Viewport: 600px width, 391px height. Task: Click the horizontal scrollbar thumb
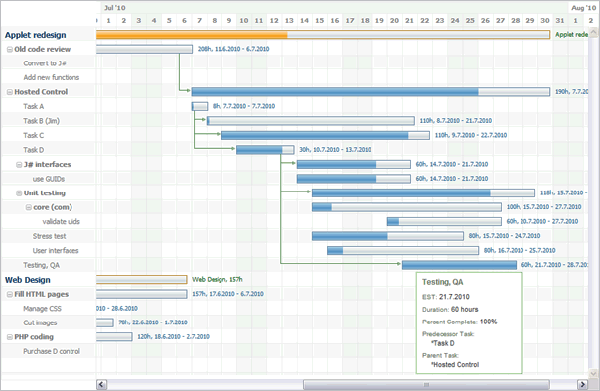pos(426,384)
